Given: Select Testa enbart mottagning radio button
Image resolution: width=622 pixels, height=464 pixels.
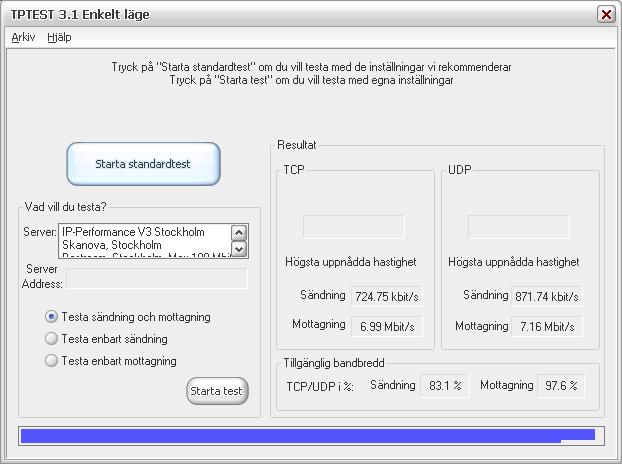Looking at the screenshot, I should (51, 361).
